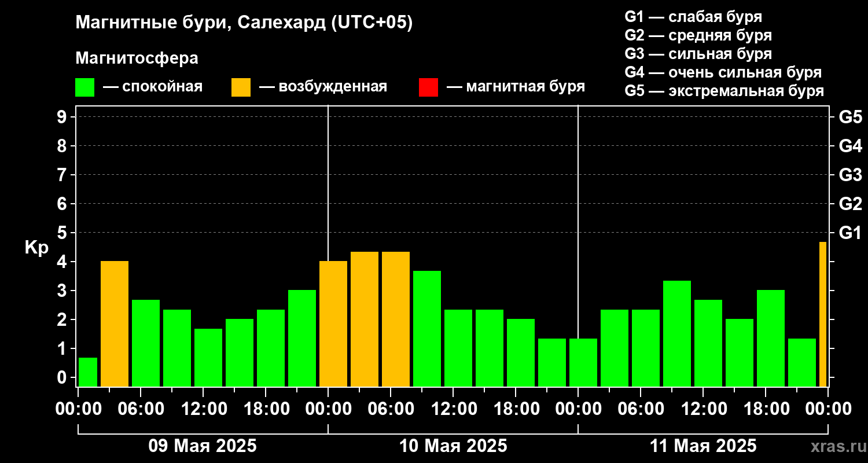Select the "09 Мая 2025" date label
Image resolution: width=868 pixels, height=463 pixels.
203,446
